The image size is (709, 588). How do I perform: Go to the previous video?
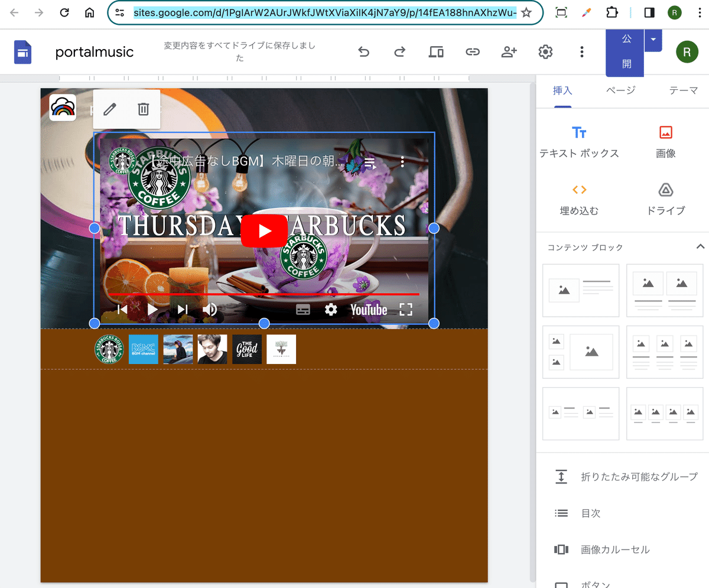(x=122, y=310)
